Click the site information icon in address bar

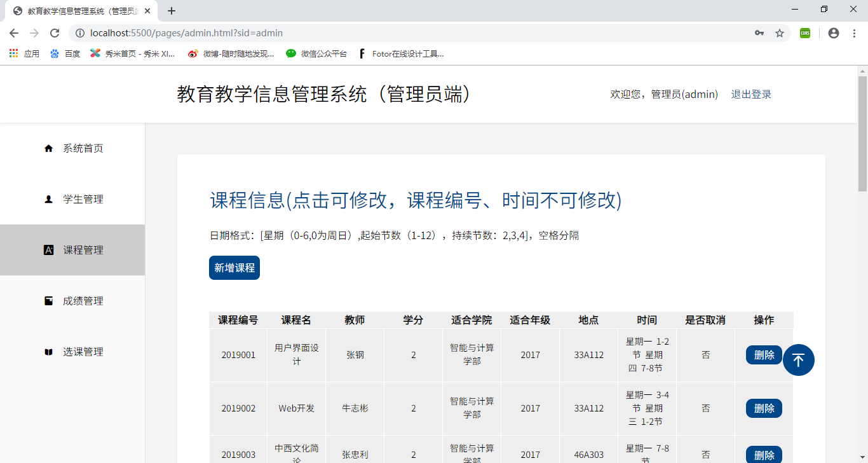(x=80, y=33)
